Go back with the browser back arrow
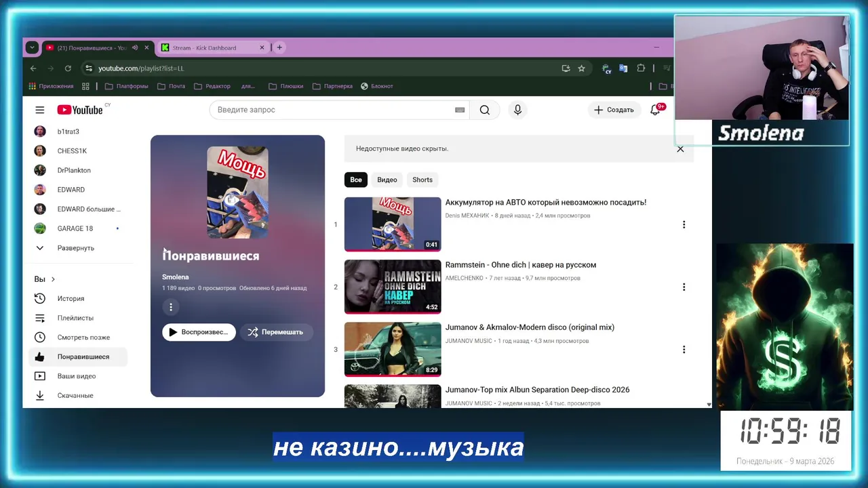 click(x=33, y=68)
